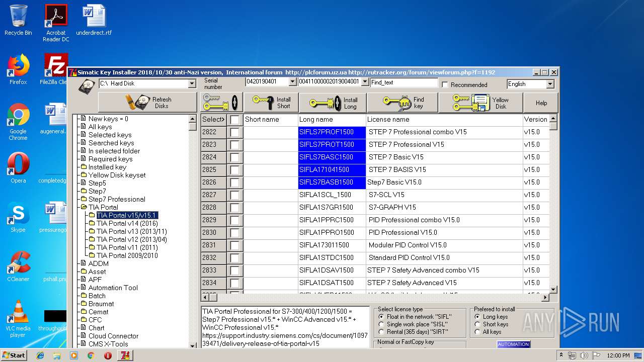This screenshot has width=644, height=362.
Task: Select TIA Portal v13 (2013/11) folder
Action: [x=132, y=231]
